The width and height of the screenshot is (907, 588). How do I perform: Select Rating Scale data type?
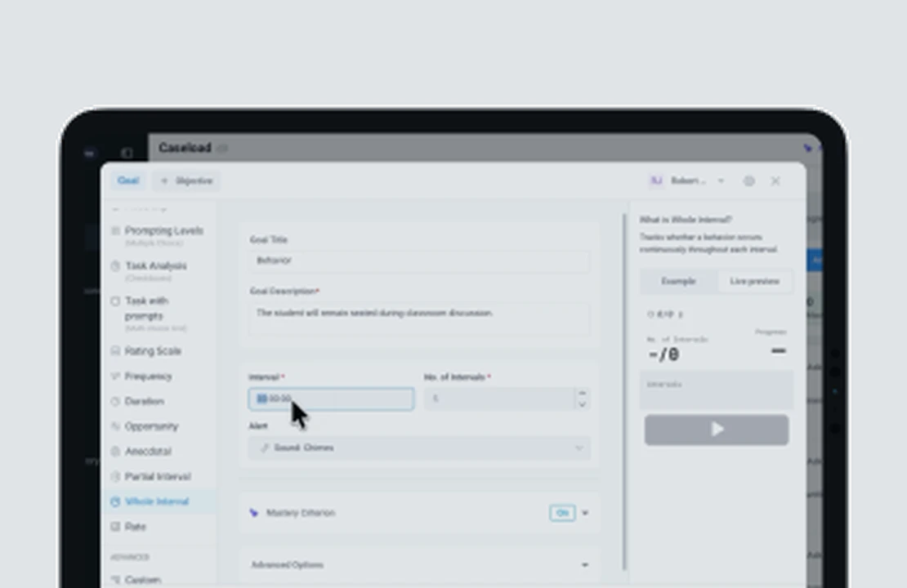coord(158,351)
